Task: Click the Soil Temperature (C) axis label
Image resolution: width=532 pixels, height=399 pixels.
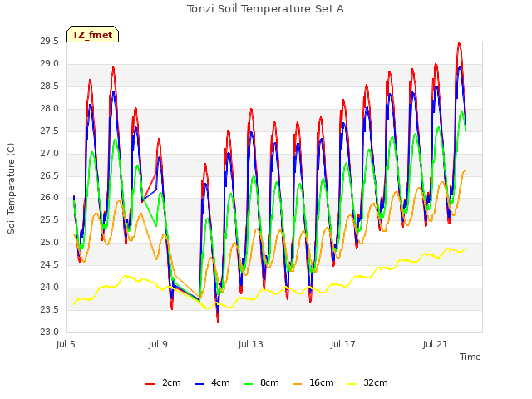Action: [x=11, y=189]
